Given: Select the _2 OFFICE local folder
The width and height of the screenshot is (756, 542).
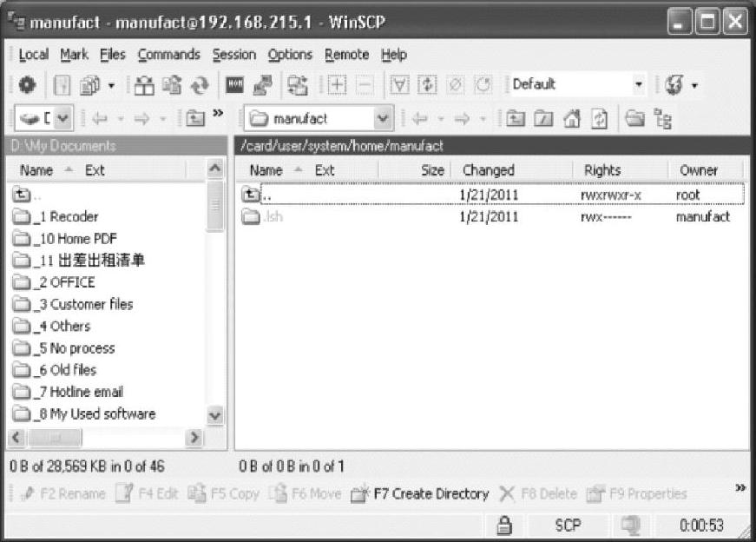Looking at the screenshot, I should coord(54,282).
